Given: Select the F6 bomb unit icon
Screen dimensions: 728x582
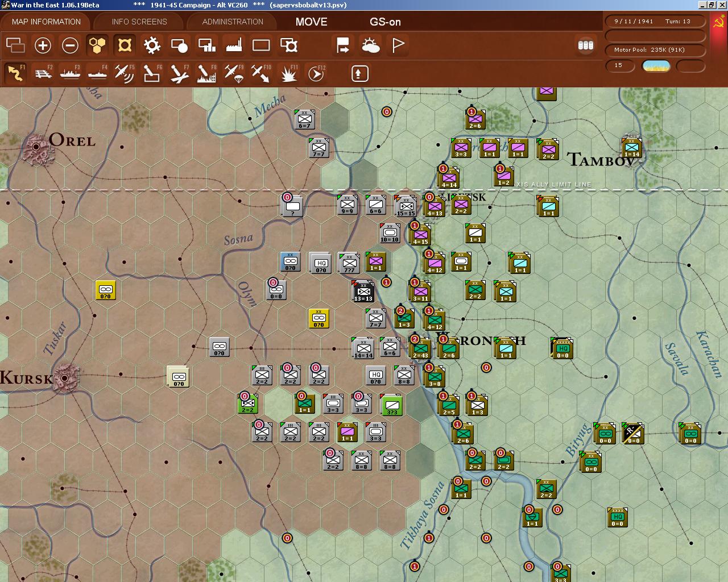Looking at the screenshot, I should tap(152, 73).
